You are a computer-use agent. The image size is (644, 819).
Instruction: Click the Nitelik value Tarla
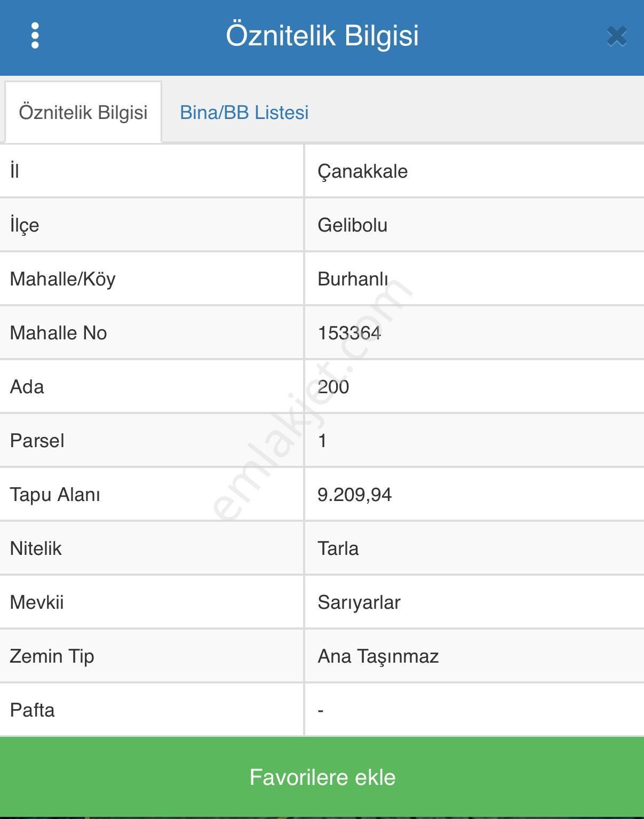[338, 548]
